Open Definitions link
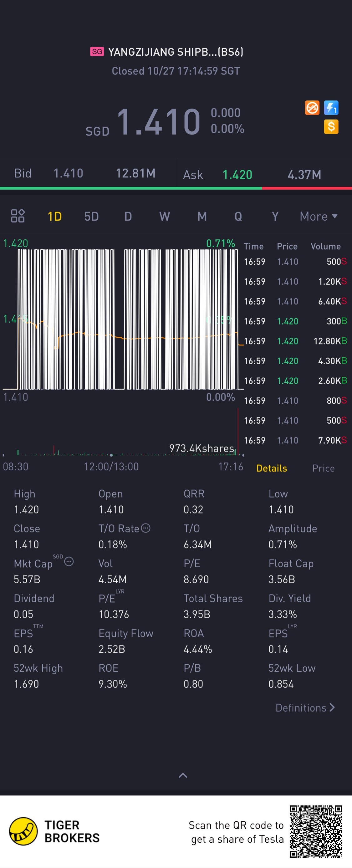 (x=305, y=707)
